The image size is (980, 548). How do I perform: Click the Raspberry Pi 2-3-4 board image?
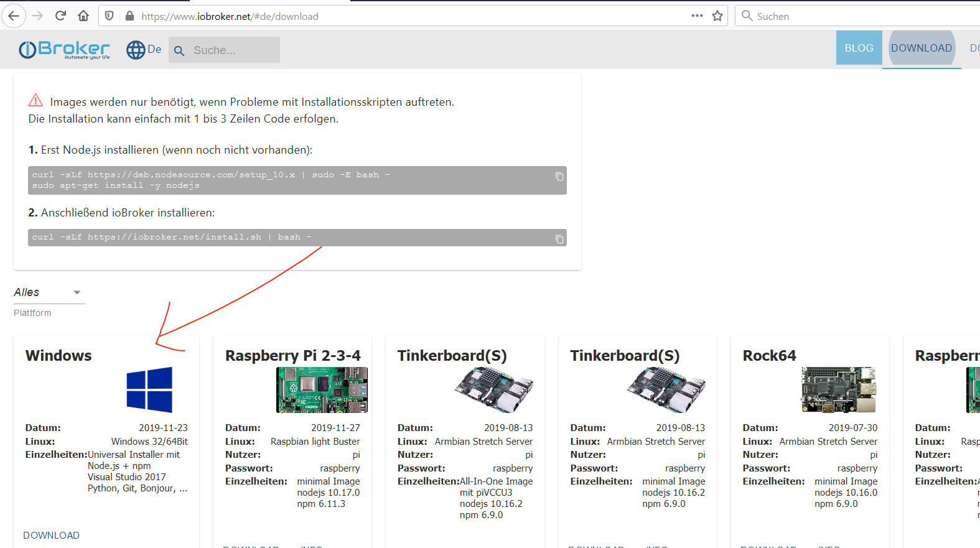pyautogui.click(x=322, y=390)
